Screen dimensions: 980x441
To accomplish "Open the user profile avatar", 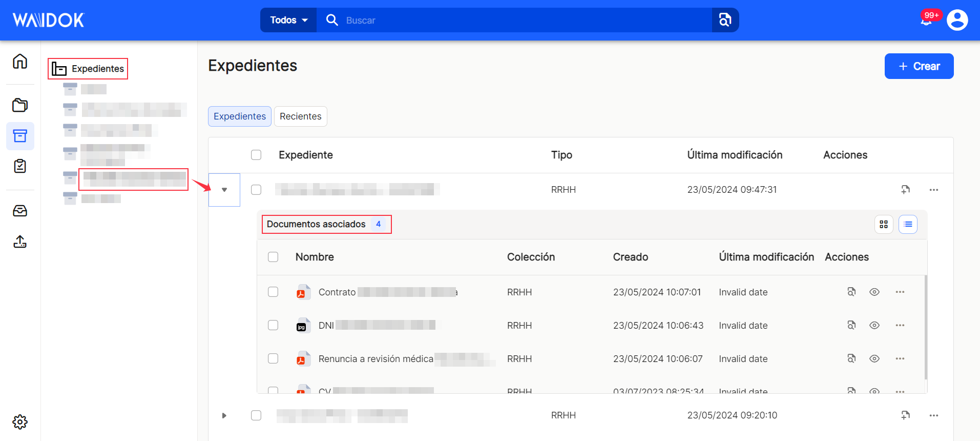I will tap(957, 21).
